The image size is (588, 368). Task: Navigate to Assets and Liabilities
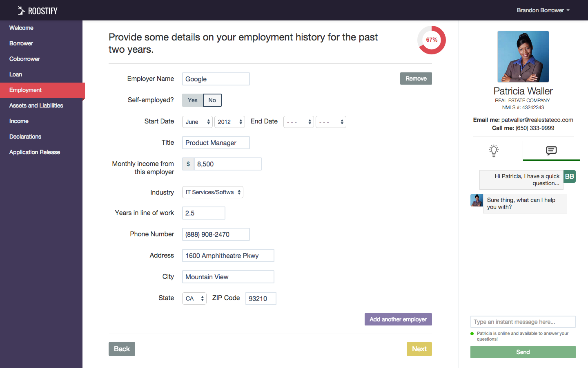(x=36, y=105)
